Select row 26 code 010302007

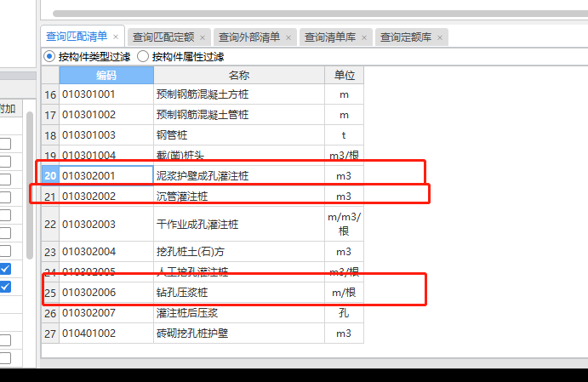[106, 312]
